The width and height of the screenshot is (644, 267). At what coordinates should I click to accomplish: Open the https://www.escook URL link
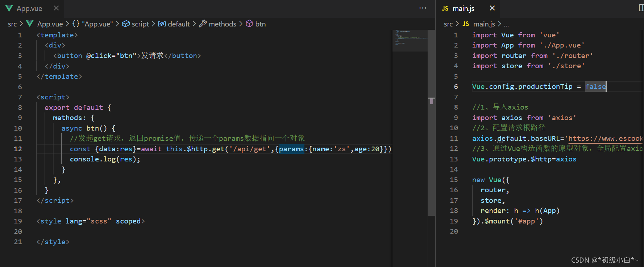(605, 139)
